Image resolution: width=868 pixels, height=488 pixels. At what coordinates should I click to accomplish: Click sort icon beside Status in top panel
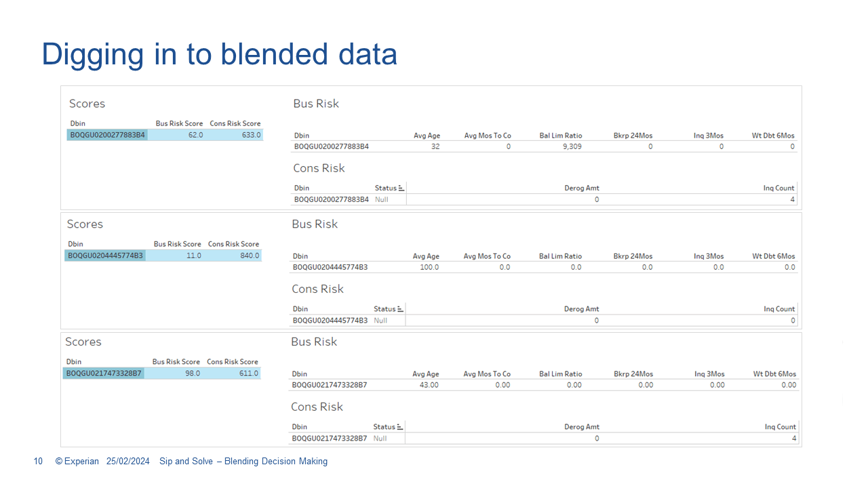tap(401, 188)
